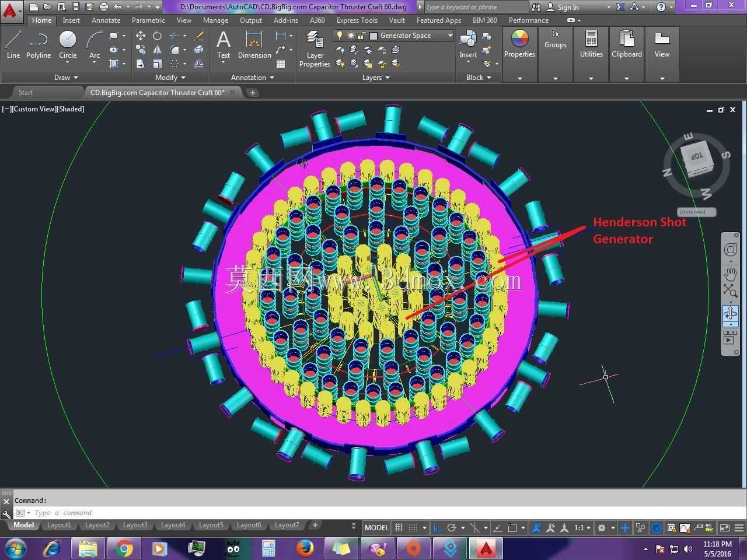Screen dimensions: 747x560
Task: Switch to the Insert ribbon tab
Action: tap(71, 20)
